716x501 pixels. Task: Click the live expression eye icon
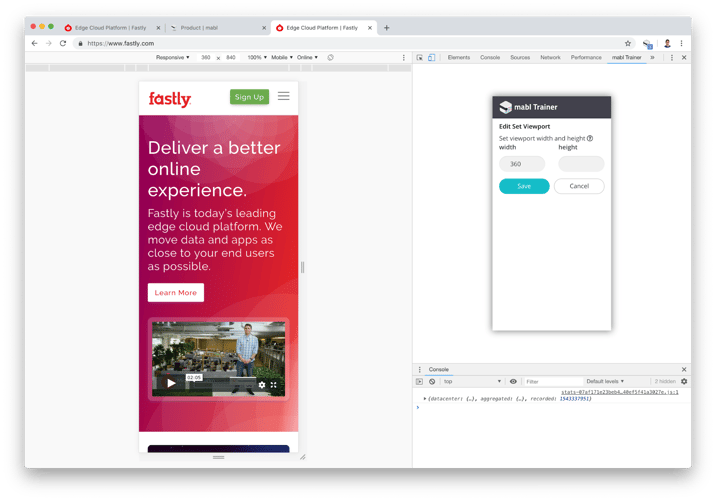point(513,381)
